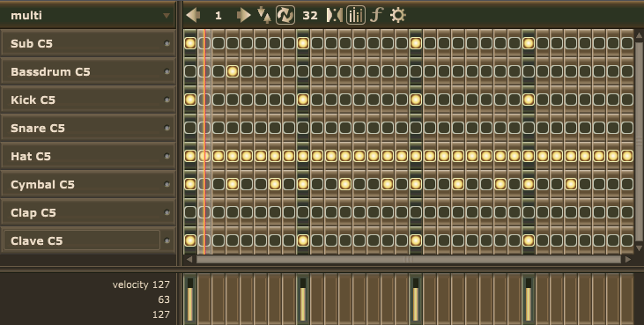Open the multi dropdown menu
This screenshot has height=325, width=644.
[88, 16]
